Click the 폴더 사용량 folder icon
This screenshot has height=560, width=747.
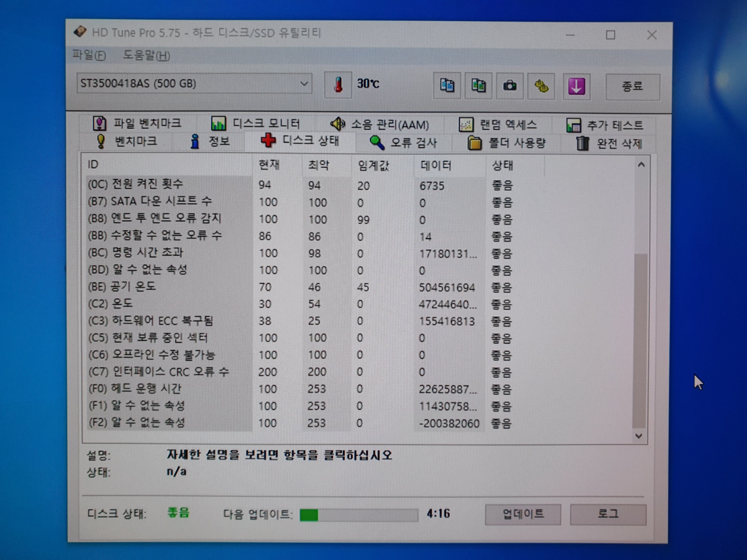[474, 144]
